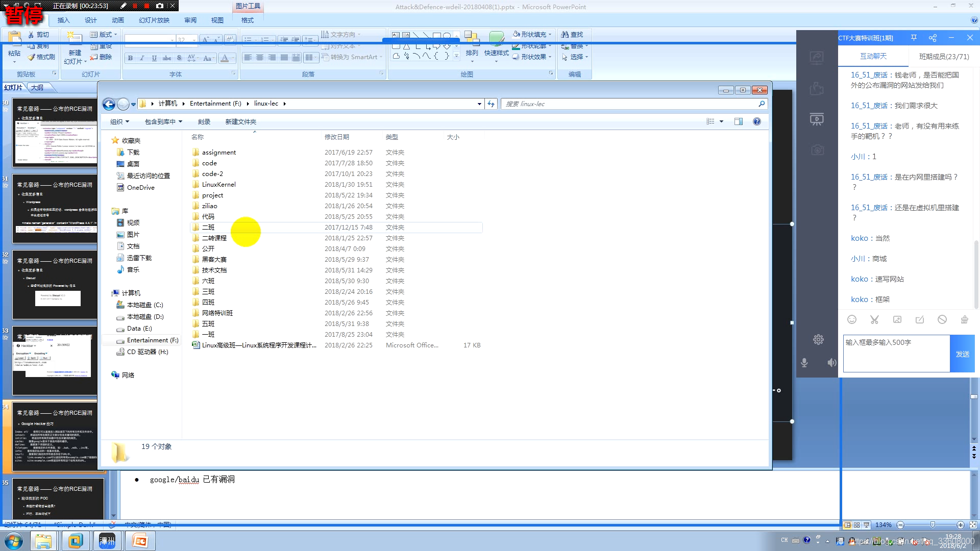Click the emoji icon in chat toolbar
Viewport: 980px width, 551px height.
pyautogui.click(x=852, y=319)
